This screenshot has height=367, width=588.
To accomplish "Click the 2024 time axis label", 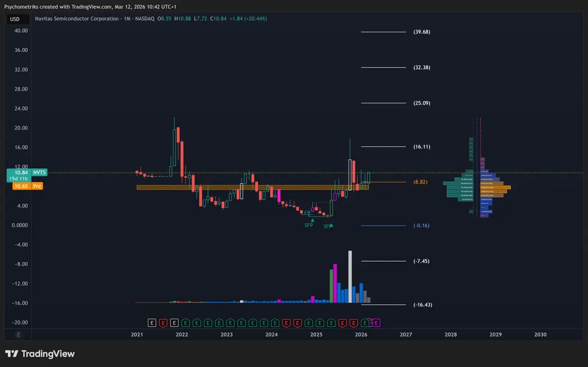I will [271, 335].
